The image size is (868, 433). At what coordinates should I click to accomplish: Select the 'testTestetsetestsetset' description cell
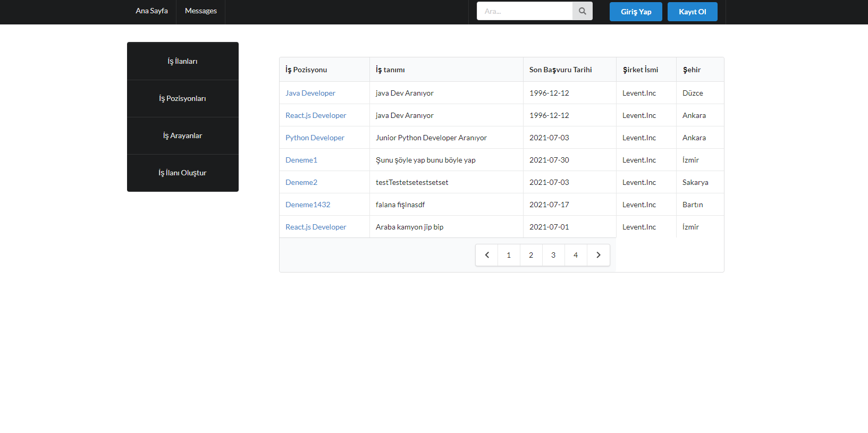(x=446, y=182)
